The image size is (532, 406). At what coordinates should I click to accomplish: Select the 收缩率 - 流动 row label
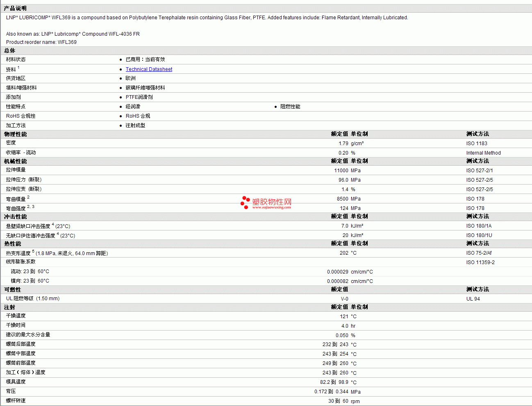[21, 153]
